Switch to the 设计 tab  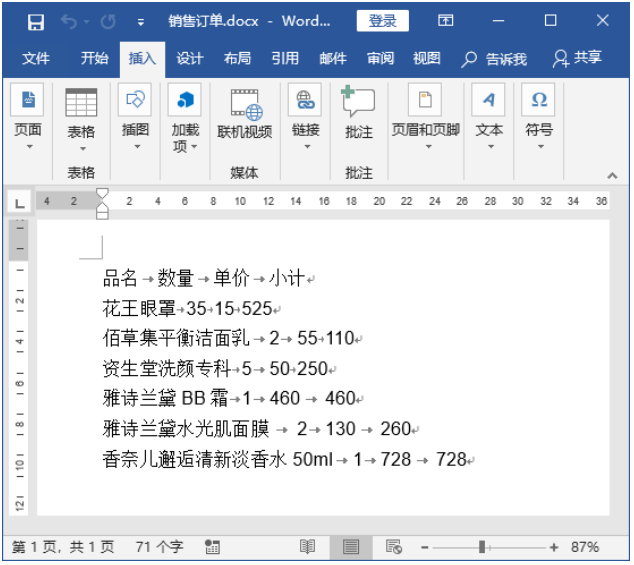tap(190, 59)
